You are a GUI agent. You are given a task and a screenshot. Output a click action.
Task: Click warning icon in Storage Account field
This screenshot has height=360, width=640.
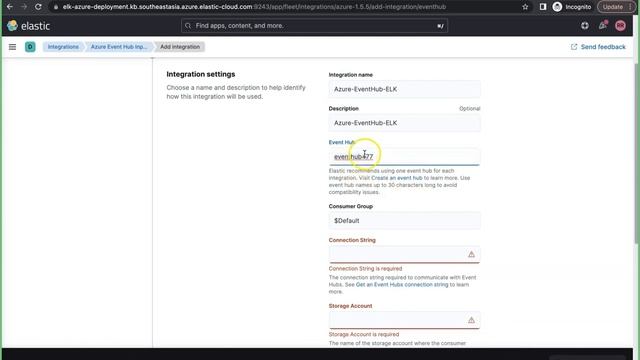[471, 320]
